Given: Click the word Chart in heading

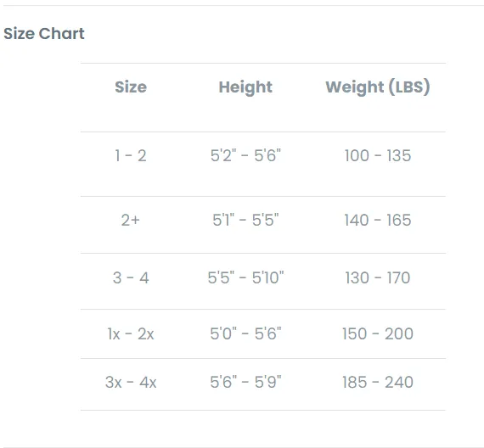Looking at the screenshot, I should [x=61, y=33].
